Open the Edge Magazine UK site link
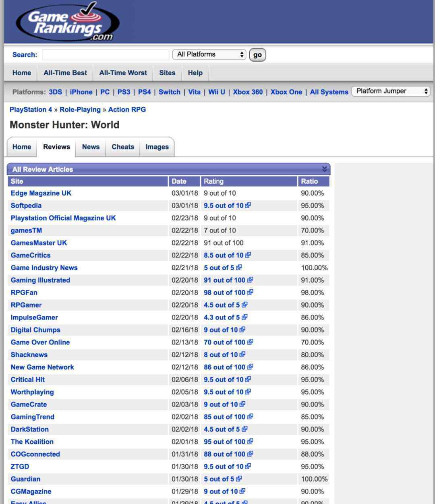This screenshot has height=504, width=435. coord(41,193)
